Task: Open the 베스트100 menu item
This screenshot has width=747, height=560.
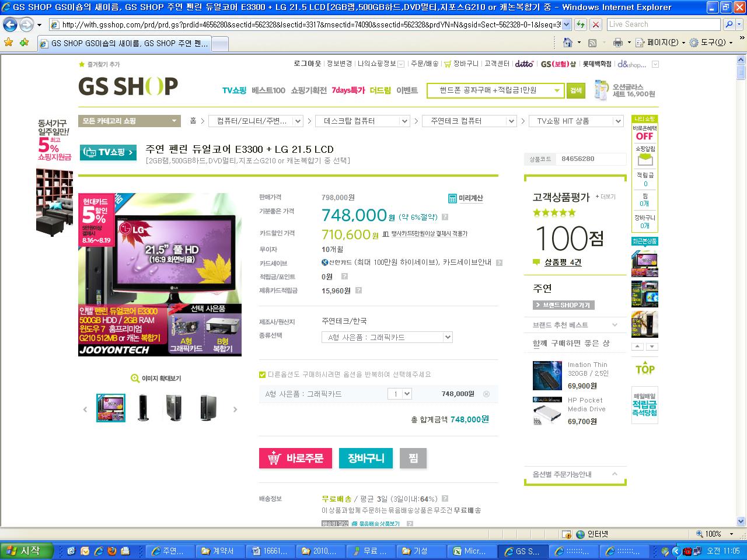Action: point(268,90)
